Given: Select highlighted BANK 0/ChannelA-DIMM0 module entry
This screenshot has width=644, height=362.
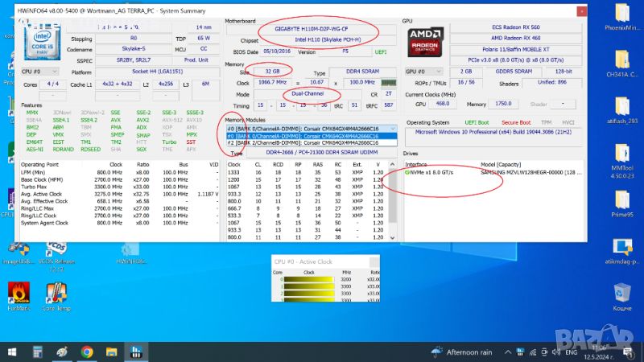Looking at the screenshot, I should 310,136.
